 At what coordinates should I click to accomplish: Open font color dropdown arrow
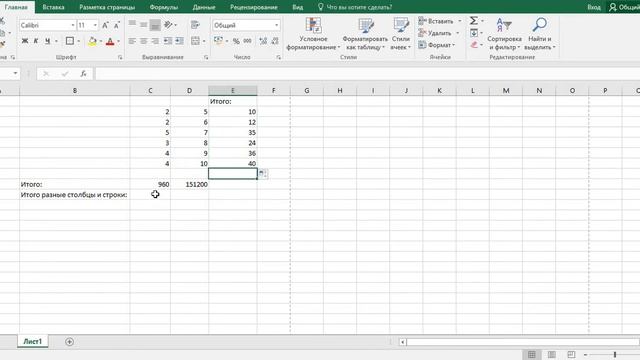[x=118, y=41]
